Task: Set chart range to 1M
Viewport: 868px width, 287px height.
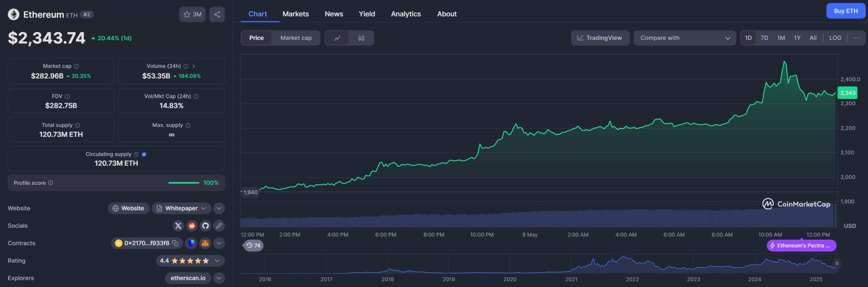Action: tap(781, 38)
